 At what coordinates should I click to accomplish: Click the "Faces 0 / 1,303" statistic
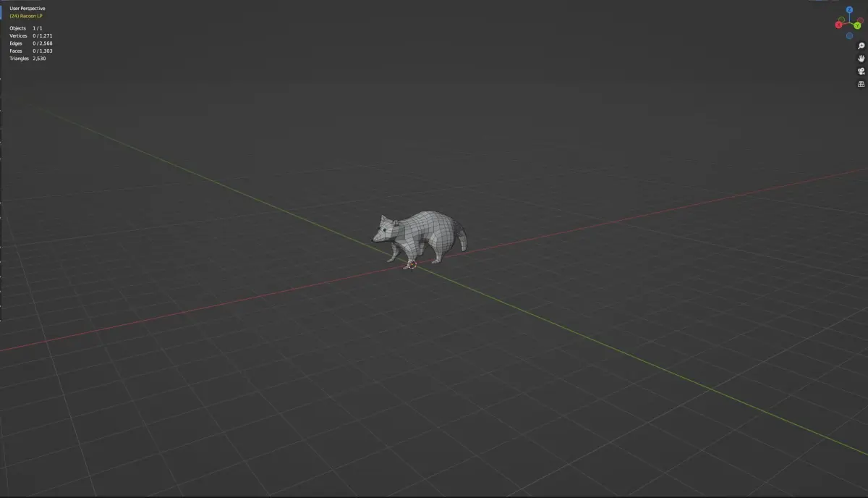(31, 51)
